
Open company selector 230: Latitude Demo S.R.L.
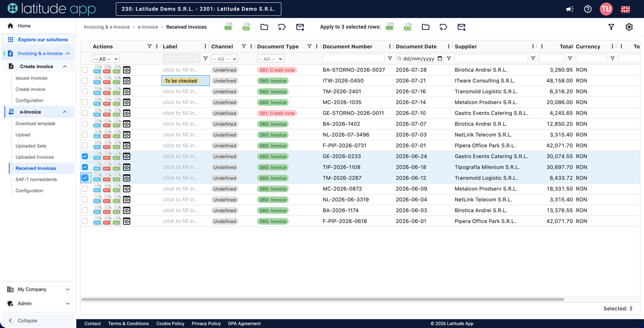pos(198,9)
